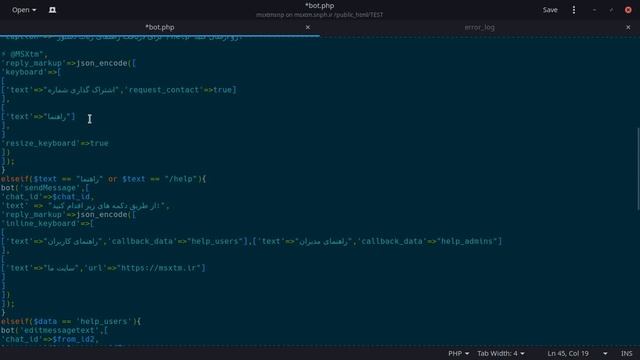This screenshot has width=640, height=360.
Task: Close the *bot.php tab
Action: pyautogui.click(x=308, y=27)
